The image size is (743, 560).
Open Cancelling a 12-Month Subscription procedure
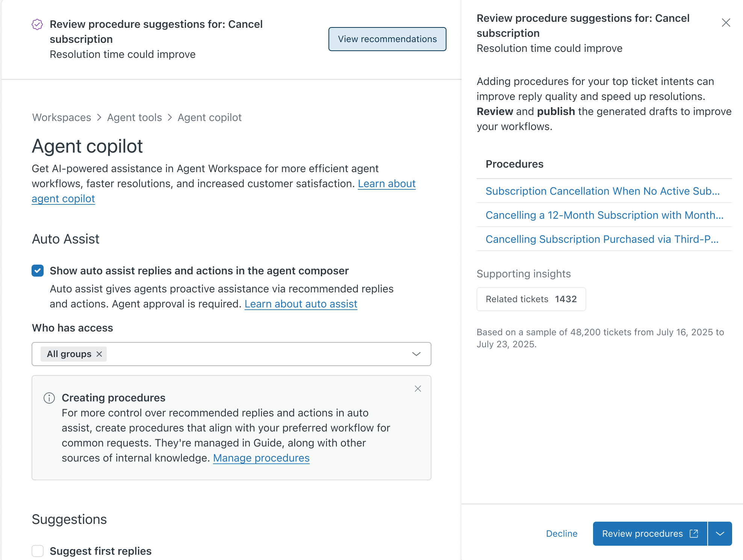604,215
